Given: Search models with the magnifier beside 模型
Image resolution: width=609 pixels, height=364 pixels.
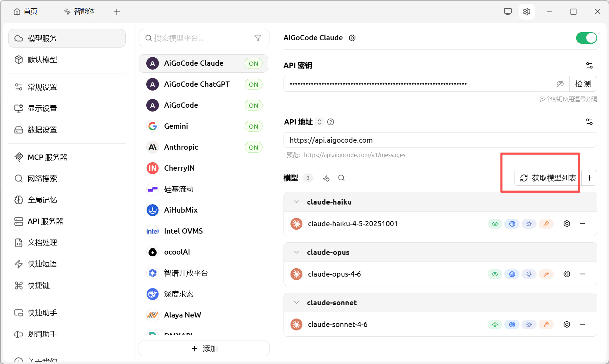Looking at the screenshot, I should (342, 178).
